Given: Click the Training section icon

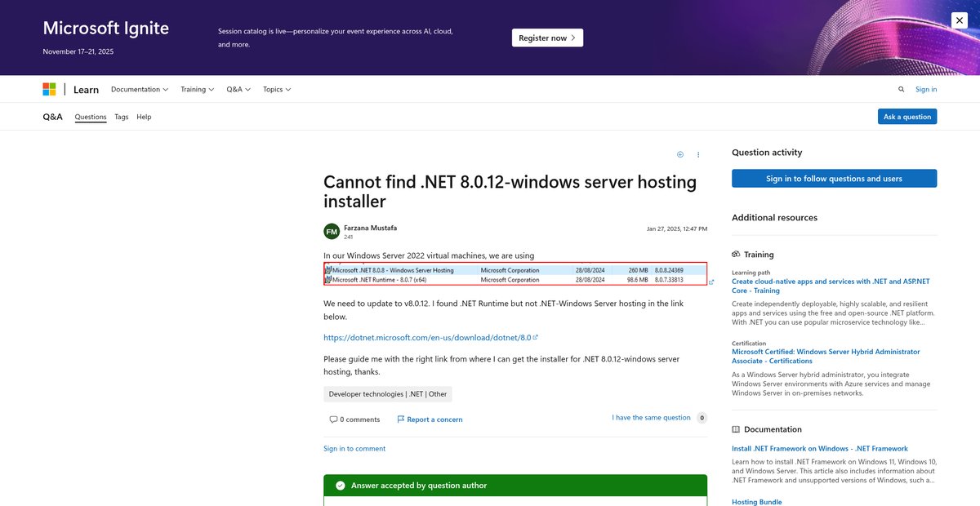Looking at the screenshot, I should coord(736,255).
